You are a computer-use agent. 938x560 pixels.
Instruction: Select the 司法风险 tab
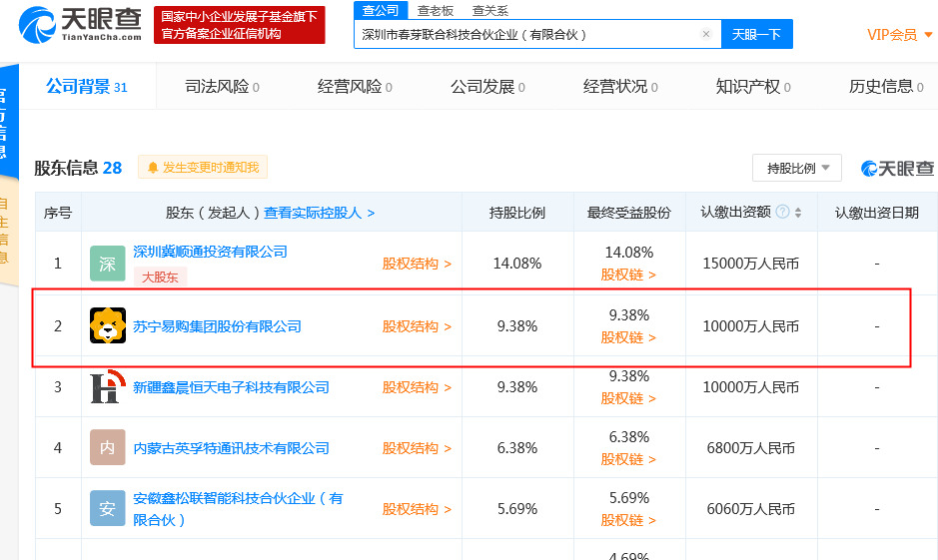coord(222,87)
